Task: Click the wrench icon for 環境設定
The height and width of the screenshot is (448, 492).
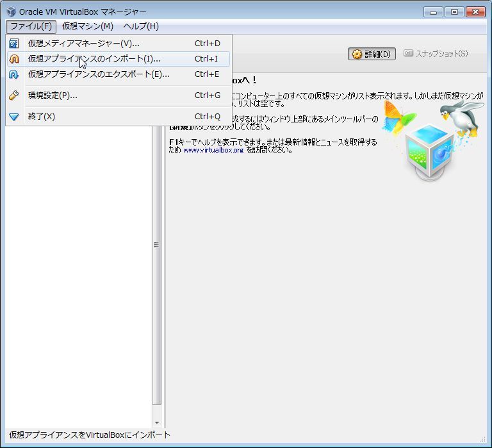Action: click(14, 95)
